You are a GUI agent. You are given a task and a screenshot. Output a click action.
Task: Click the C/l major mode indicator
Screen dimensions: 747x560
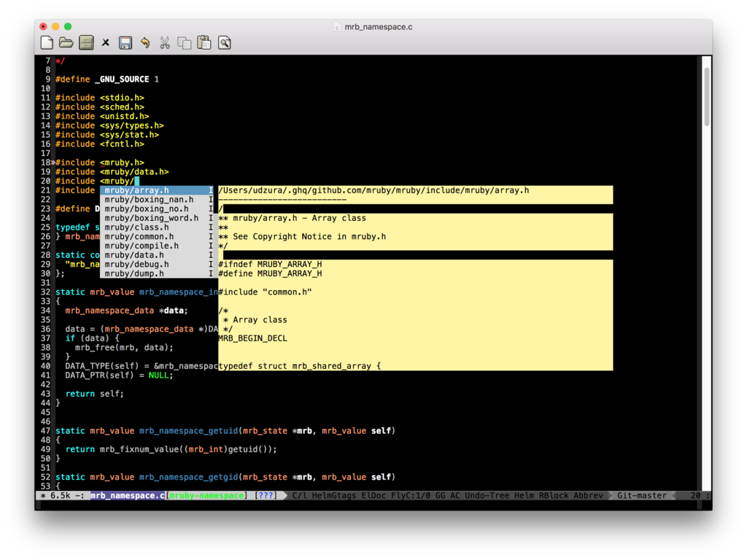[x=300, y=496]
